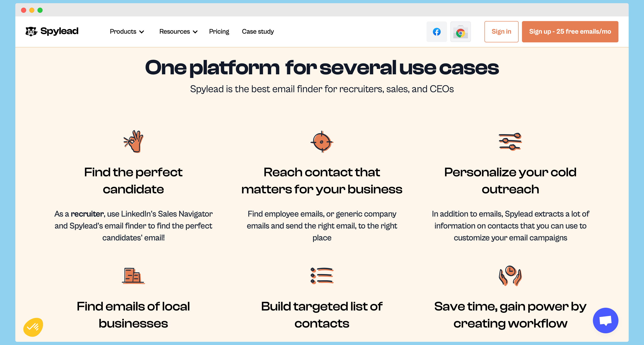Viewport: 644px width, 345px height.
Task: Click the Sign in button
Action: [501, 31]
